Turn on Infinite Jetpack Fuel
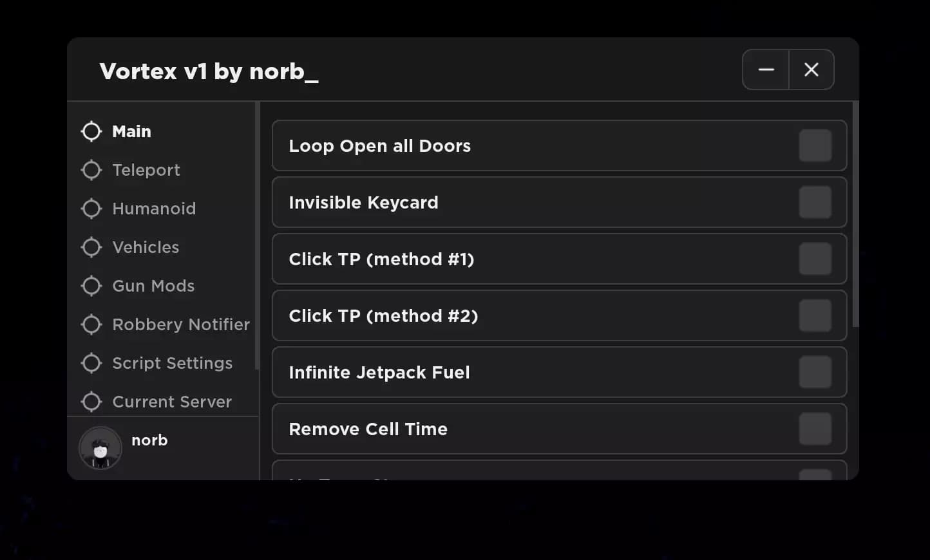 click(x=815, y=372)
